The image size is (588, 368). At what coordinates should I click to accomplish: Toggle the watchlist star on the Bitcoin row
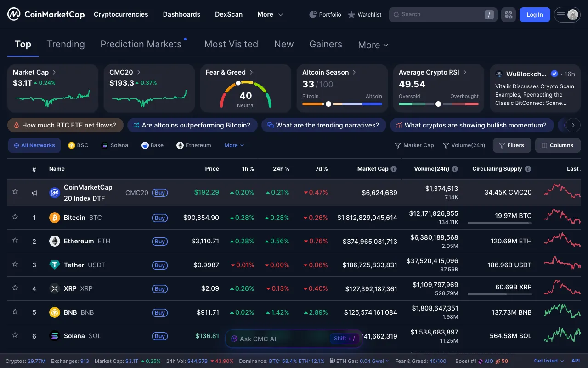click(x=15, y=218)
